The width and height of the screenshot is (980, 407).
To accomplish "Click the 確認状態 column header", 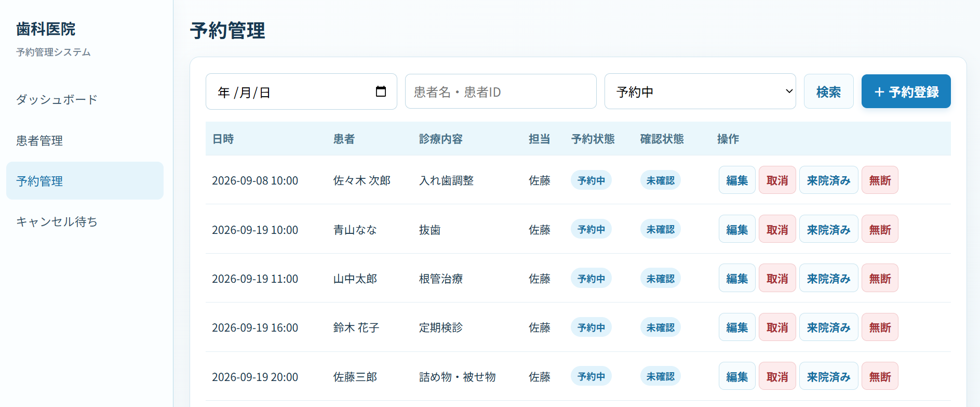I will [662, 139].
